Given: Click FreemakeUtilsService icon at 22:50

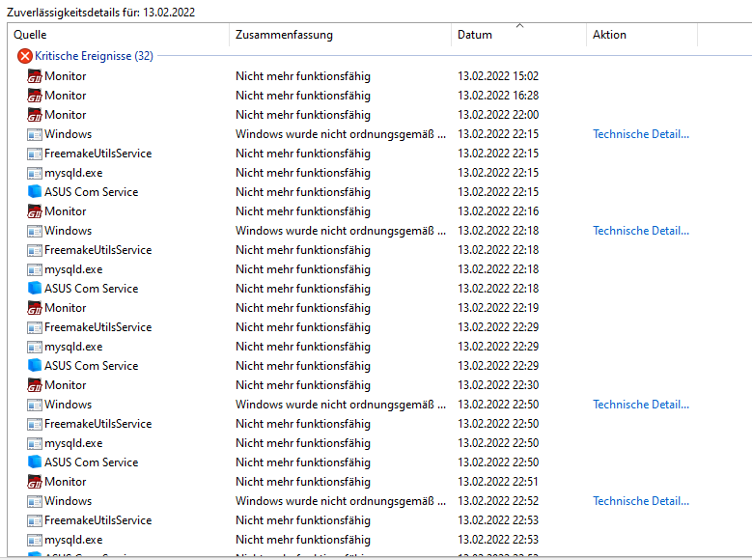Looking at the screenshot, I should click(x=35, y=424).
